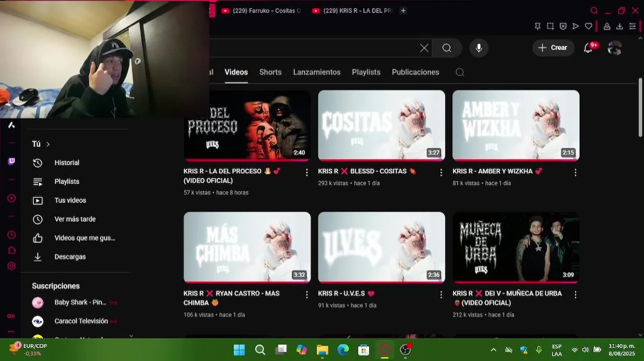Open Windows Start menu
The height and width of the screenshot is (361, 644).
point(239,350)
